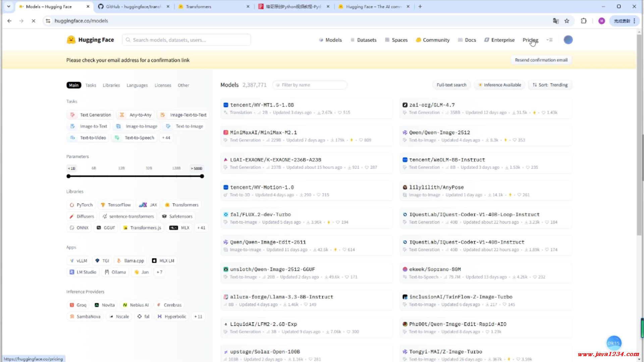This screenshot has width=644, height=362.
Task: Stop page loading with X icon
Action: [34, 21]
